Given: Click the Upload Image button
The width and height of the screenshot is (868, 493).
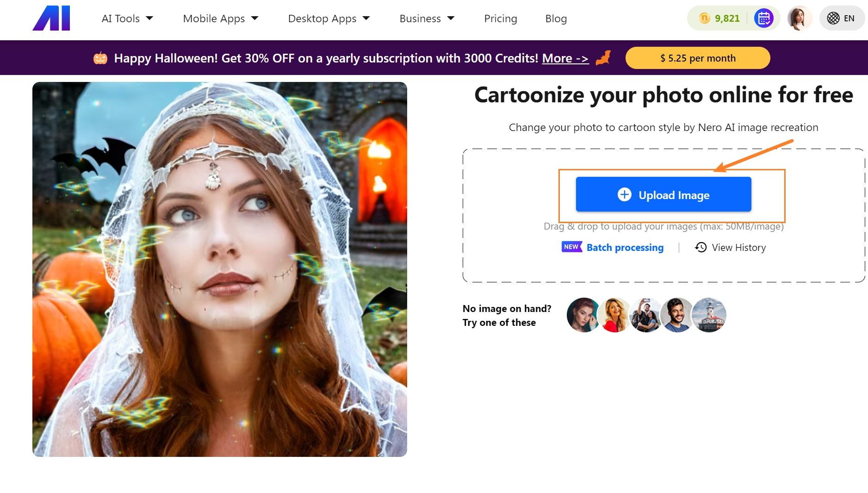Looking at the screenshot, I should (x=663, y=195).
